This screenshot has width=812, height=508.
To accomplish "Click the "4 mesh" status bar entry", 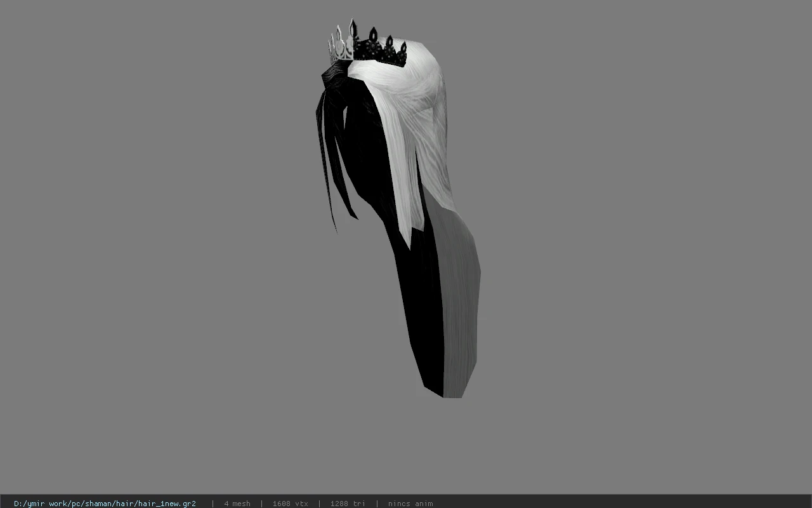I will [x=237, y=504].
